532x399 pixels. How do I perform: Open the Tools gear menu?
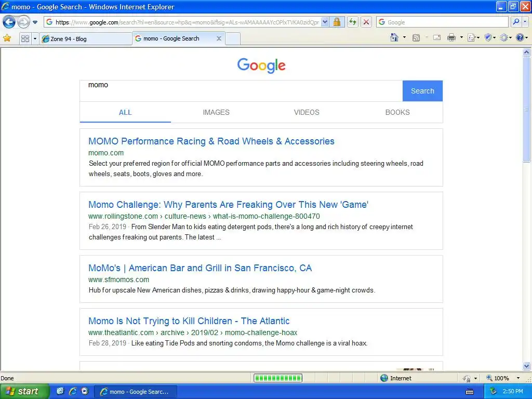pos(506,37)
